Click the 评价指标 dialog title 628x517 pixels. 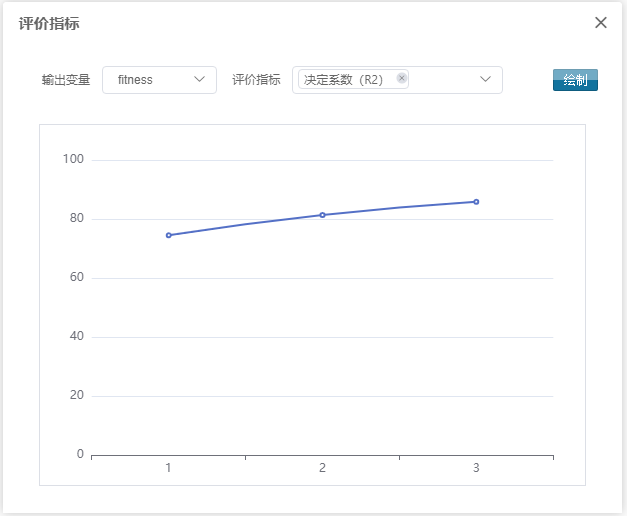click(49, 24)
